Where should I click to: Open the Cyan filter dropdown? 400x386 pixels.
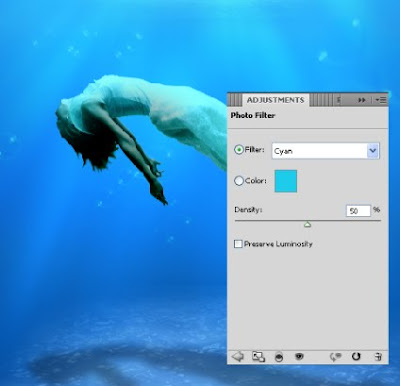[x=325, y=151]
